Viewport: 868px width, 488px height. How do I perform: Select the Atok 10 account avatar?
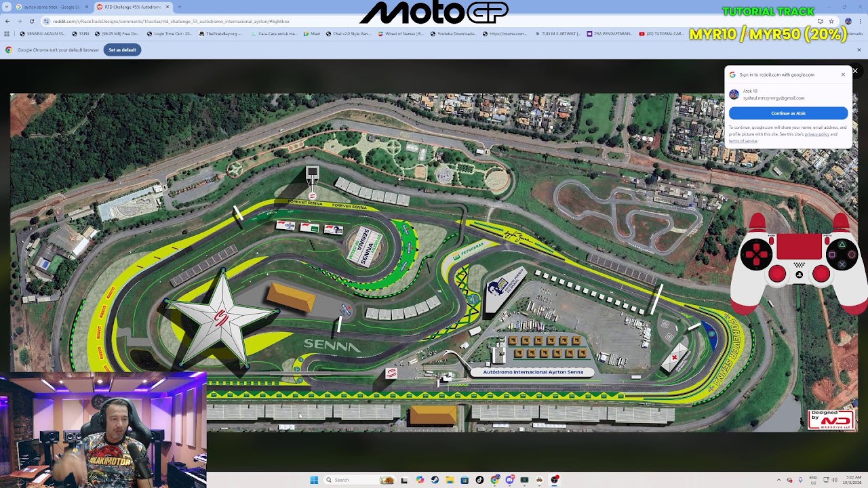coord(734,95)
